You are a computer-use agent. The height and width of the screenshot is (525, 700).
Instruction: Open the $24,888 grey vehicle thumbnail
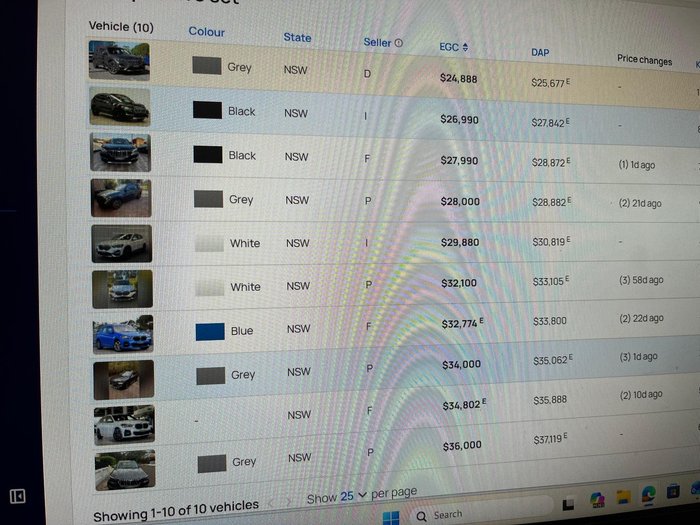[x=119, y=60]
